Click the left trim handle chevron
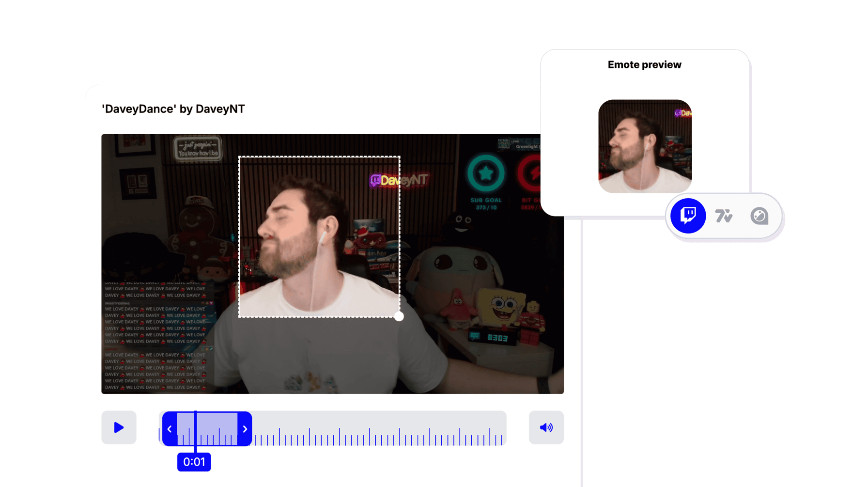The image size is (868, 487). [169, 428]
